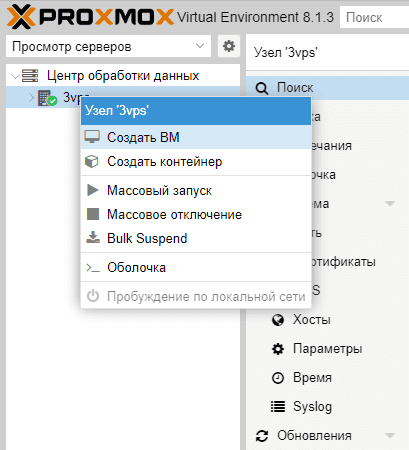
Task: Open Оболочка from the context menu
Action: 196,267
